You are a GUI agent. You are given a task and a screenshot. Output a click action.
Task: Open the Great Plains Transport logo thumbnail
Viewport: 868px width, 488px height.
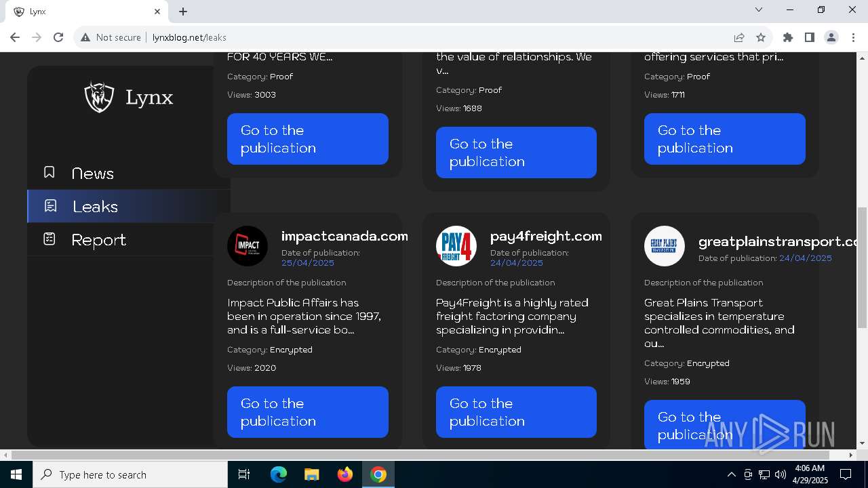[x=665, y=246]
